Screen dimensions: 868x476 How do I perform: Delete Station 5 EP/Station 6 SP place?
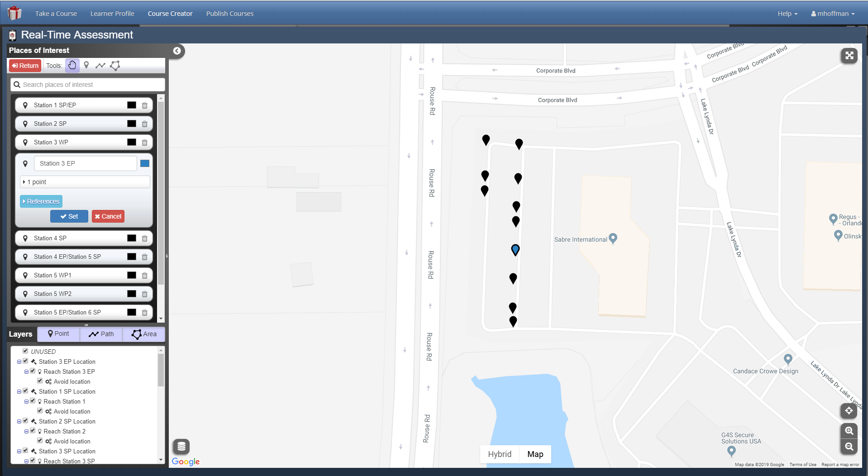click(145, 313)
